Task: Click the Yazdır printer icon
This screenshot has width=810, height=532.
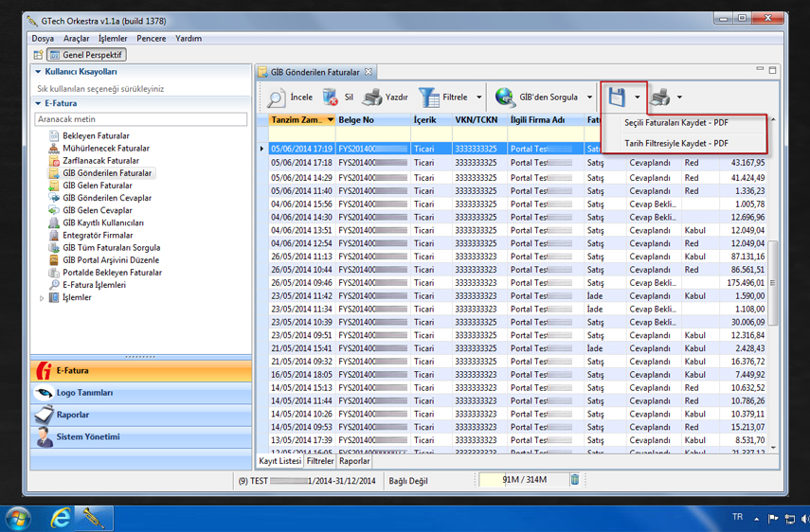Action: (371, 97)
